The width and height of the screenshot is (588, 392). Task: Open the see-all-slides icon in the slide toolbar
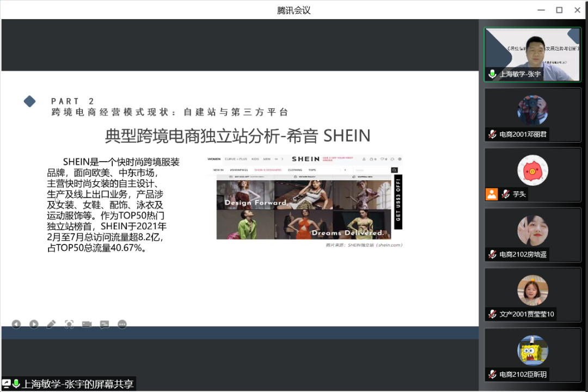(69, 324)
